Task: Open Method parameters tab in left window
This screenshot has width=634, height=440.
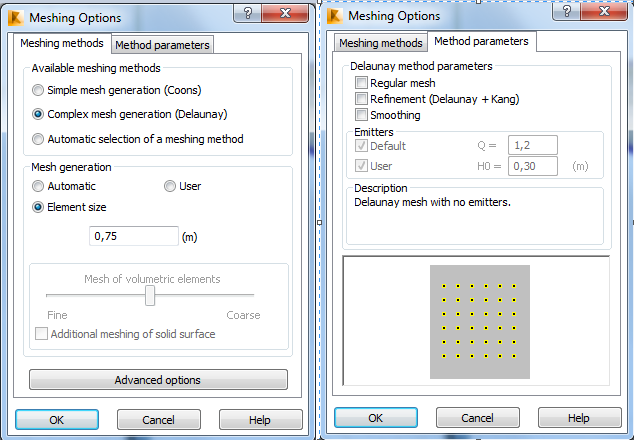Action: 163,45
